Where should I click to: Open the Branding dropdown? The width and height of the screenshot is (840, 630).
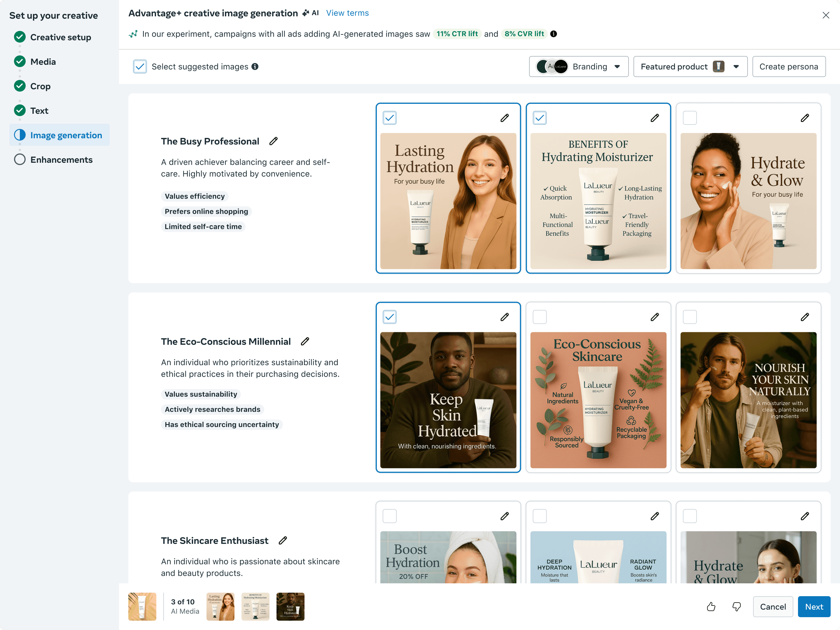578,66
